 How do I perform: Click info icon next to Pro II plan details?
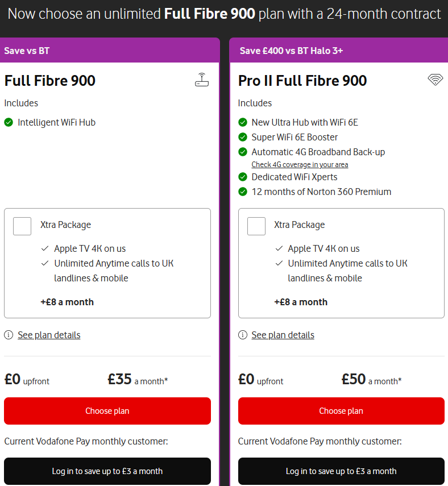point(243,335)
